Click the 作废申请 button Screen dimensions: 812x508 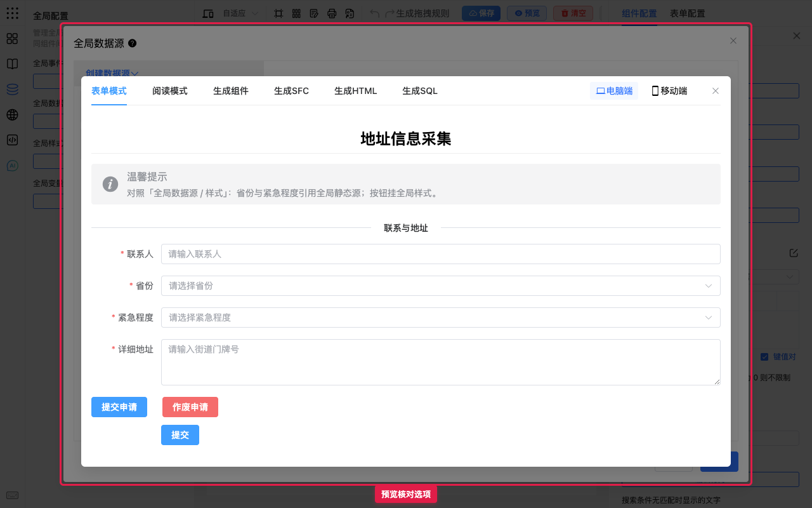click(x=190, y=407)
